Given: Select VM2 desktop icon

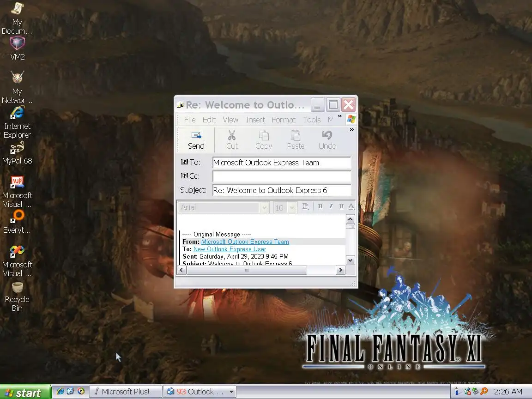Looking at the screenshot, I should 17,48.
